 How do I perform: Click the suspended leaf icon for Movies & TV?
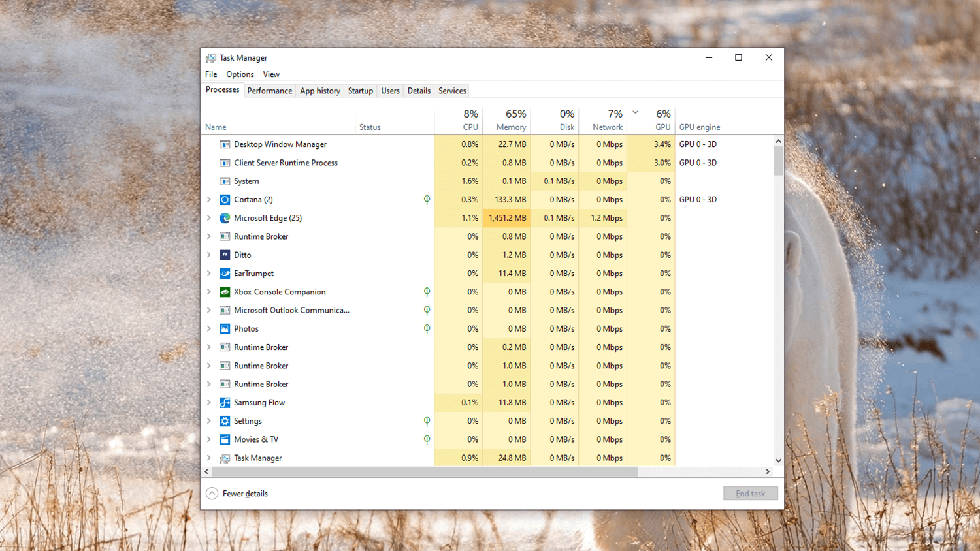pos(427,439)
